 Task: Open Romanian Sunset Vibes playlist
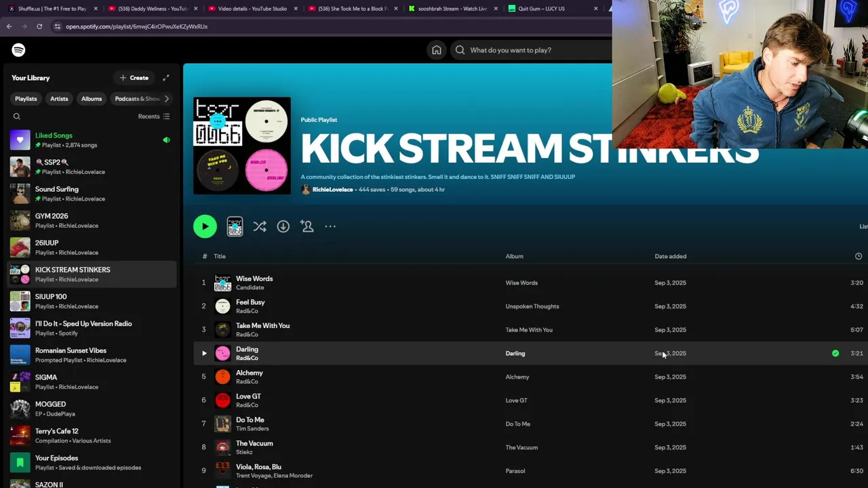point(91,355)
